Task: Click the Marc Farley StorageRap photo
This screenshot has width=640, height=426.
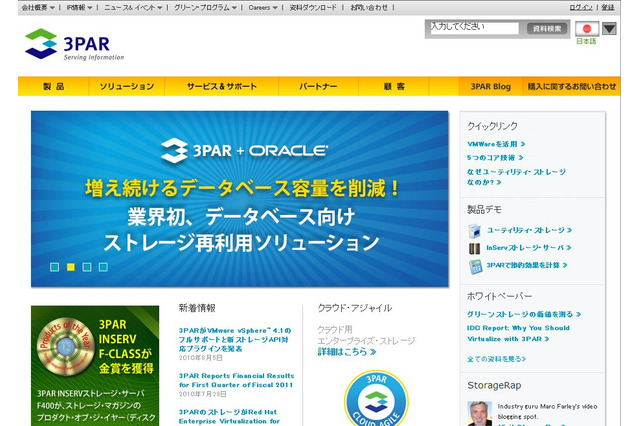Action: tap(480, 413)
